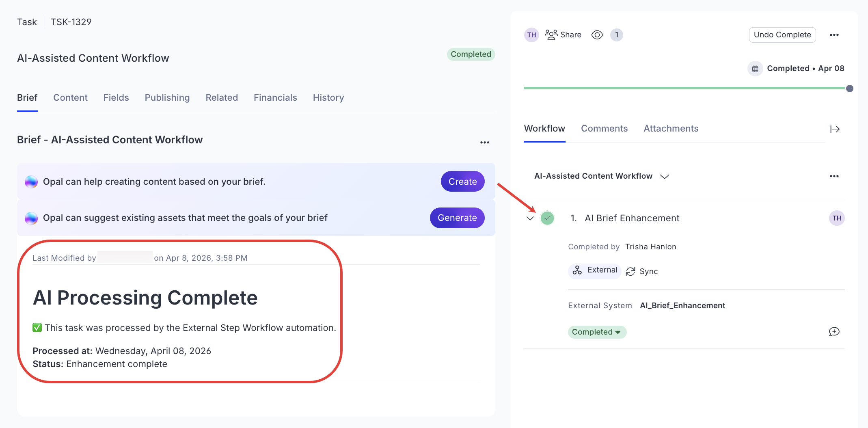Click the Opal icon next to the Create suggestion
868x428 pixels.
[x=31, y=182]
